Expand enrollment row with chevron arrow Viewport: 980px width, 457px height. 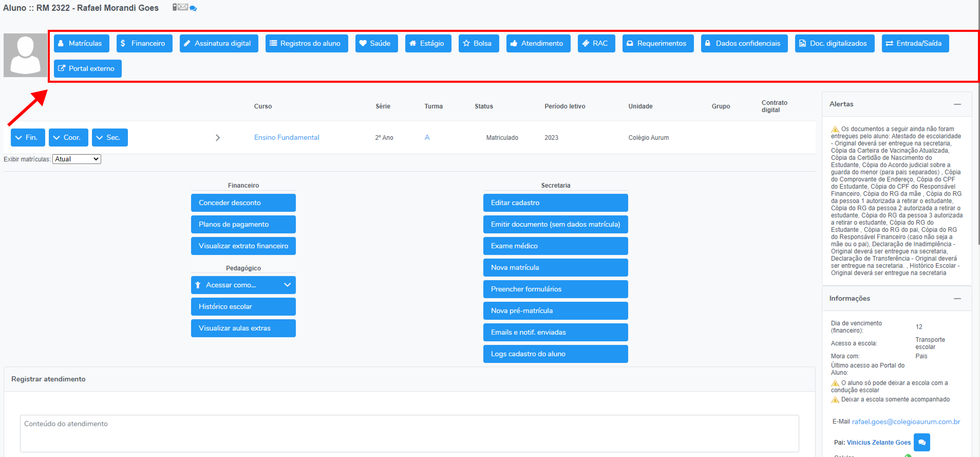(218, 138)
